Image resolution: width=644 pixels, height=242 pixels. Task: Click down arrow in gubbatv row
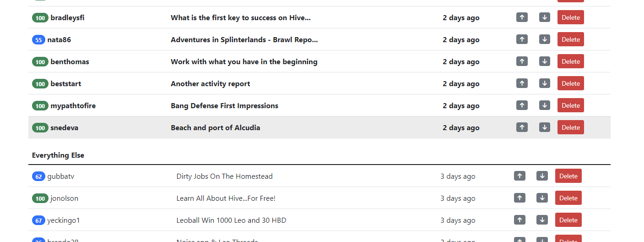point(542,176)
